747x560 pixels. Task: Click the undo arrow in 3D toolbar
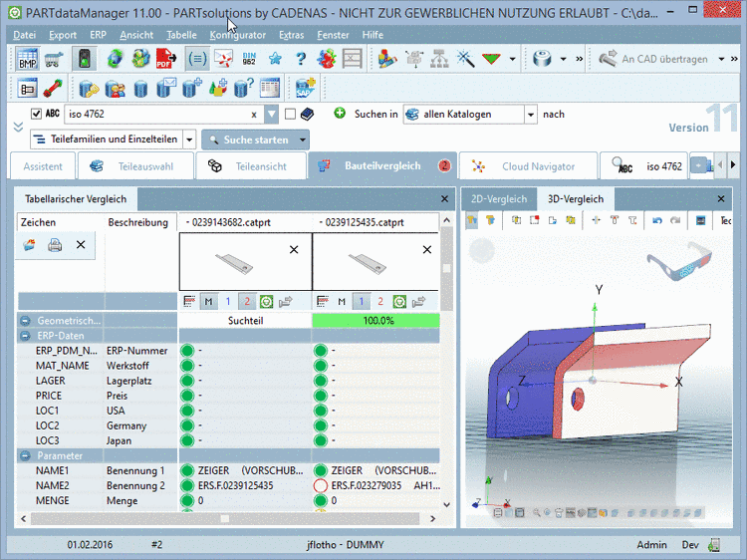[x=657, y=220]
